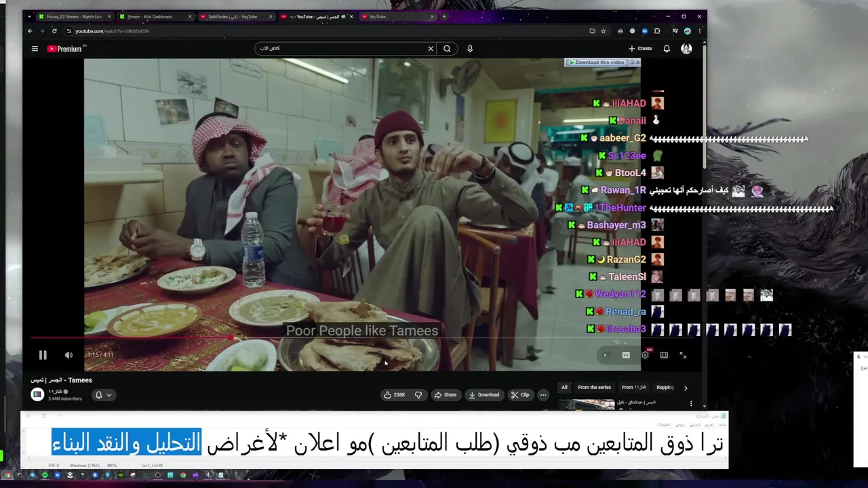
Task: Click the Create button
Action: pyautogui.click(x=640, y=49)
